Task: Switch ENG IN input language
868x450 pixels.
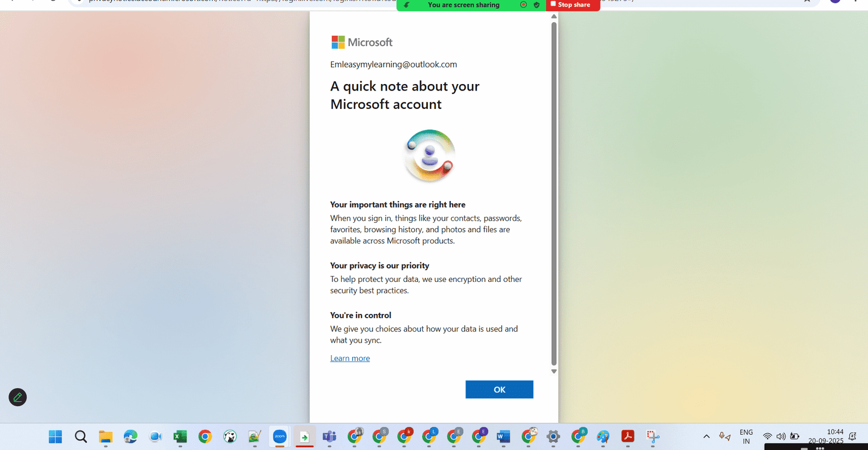Action: [746, 436]
